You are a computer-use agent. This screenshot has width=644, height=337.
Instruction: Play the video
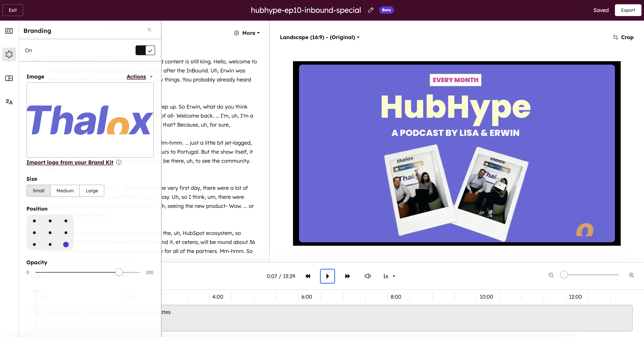(328, 276)
